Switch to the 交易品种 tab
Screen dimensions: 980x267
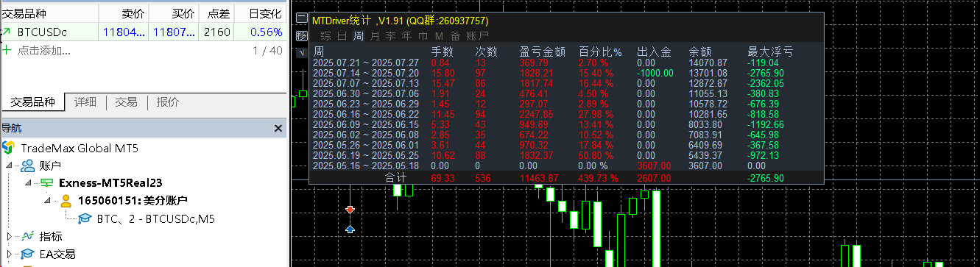[x=32, y=102]
